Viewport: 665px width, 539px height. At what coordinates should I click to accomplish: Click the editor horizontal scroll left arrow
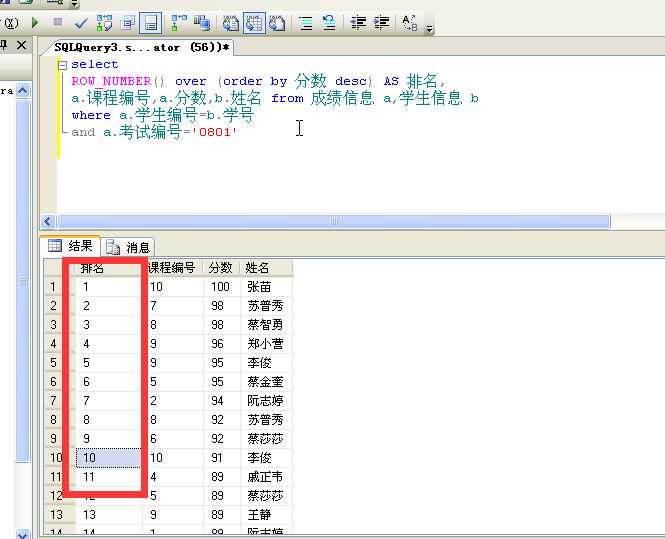(x=48, y=221)
